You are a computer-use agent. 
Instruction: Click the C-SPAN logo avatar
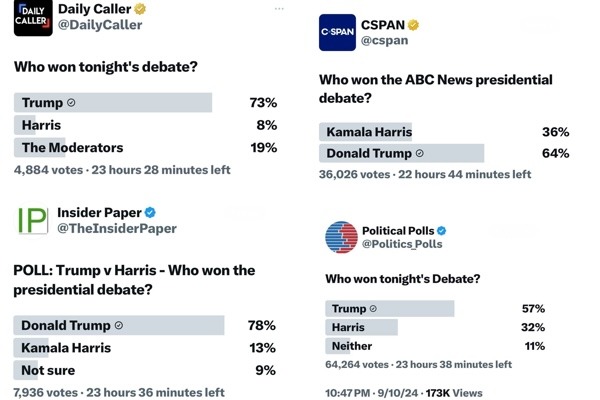tap(337, 33)
